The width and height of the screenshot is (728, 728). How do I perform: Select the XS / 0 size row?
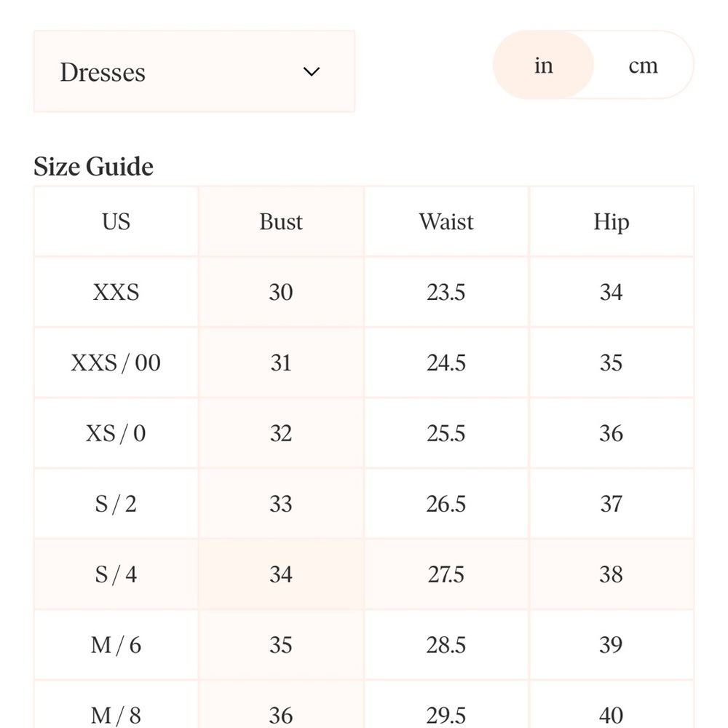[x=364, y=433]
